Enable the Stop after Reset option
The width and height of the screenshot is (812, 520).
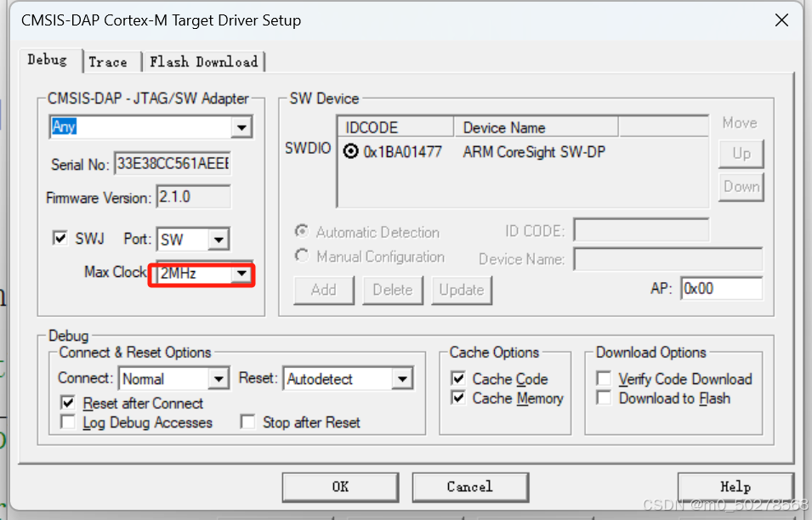click(247, 422)
